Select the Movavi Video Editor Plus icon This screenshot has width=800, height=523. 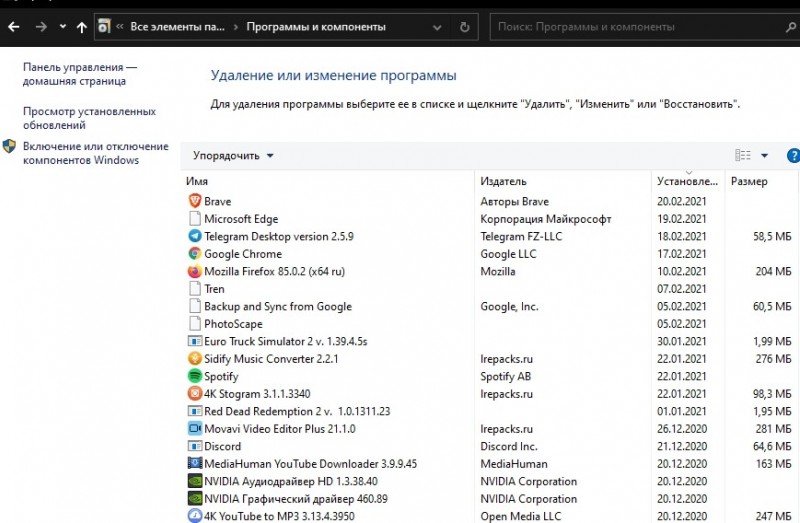click(x=194, y=429)
